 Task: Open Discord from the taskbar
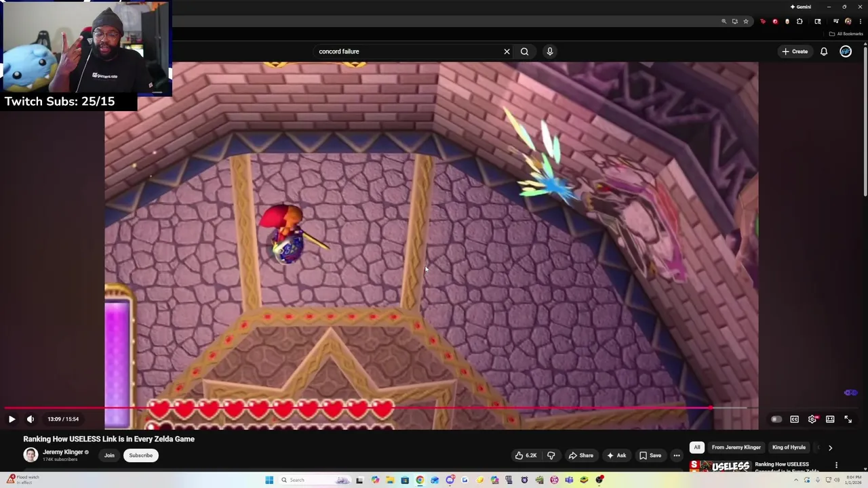450,480
